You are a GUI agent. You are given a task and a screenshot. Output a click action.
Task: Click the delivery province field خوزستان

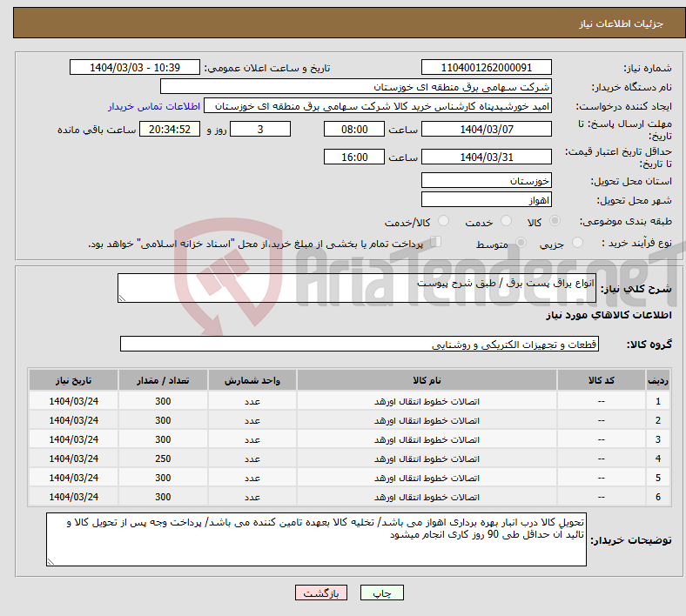487,181
